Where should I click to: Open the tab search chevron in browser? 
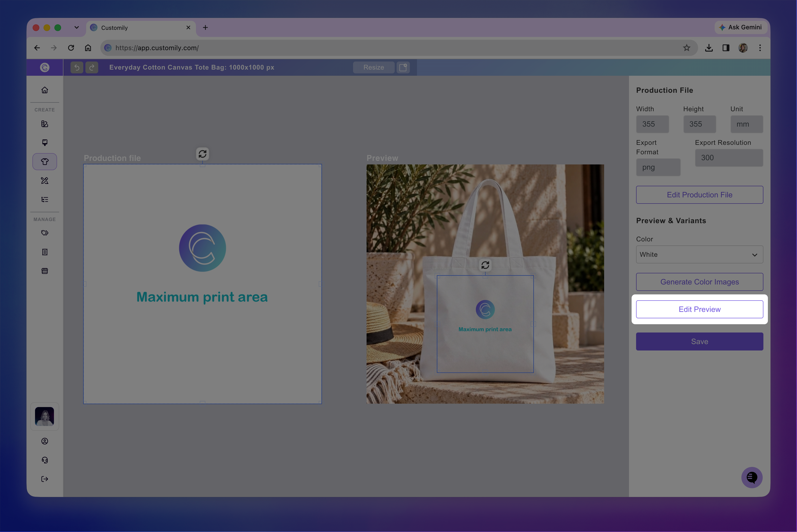(x=77, y=27)
